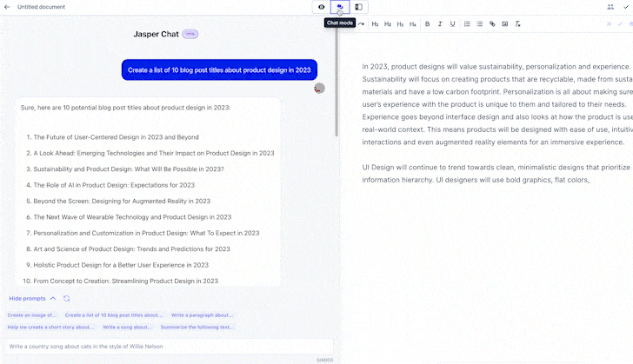This screenshot has height=364, width=633.
Task: Click title 'The Role of AI in Product Design'
Action: [x=114, y=185]
